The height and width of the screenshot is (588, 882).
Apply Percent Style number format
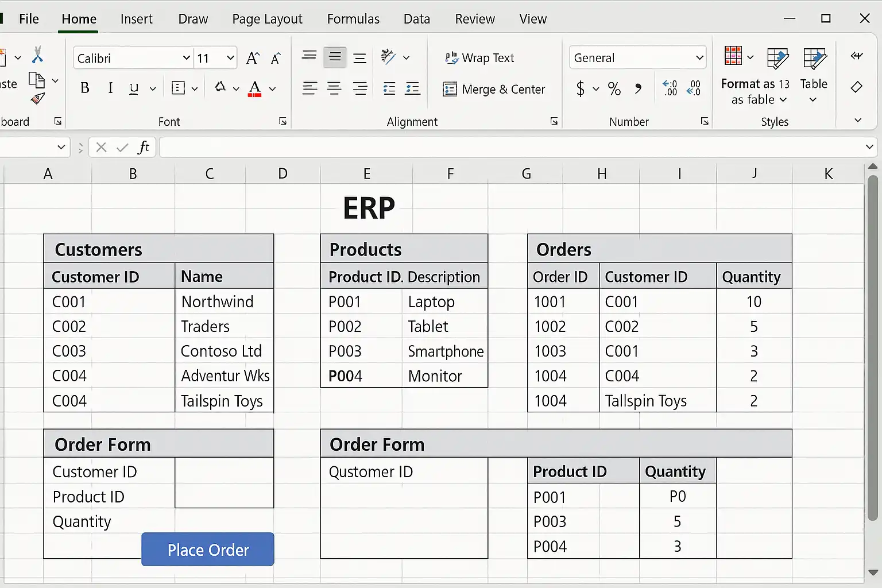click(x=614, y=89)
